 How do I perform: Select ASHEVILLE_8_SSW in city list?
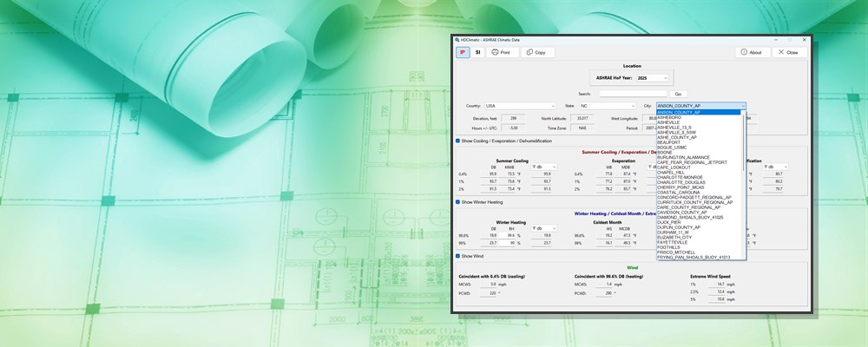click(698, 132)
